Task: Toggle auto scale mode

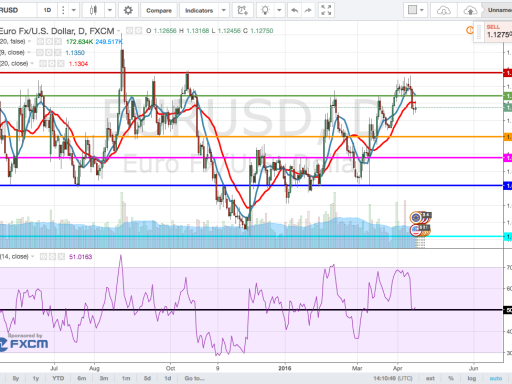Action: pos(496,378)
